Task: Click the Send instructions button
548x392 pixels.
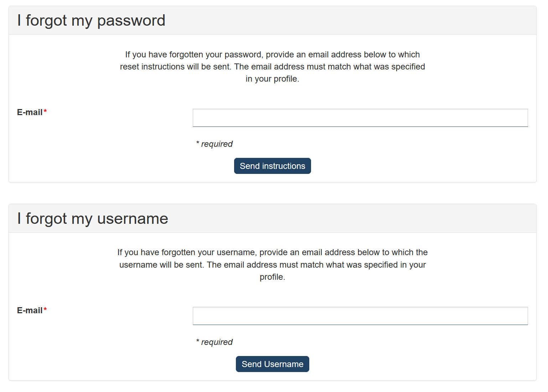Action: (x=272, y=166)
